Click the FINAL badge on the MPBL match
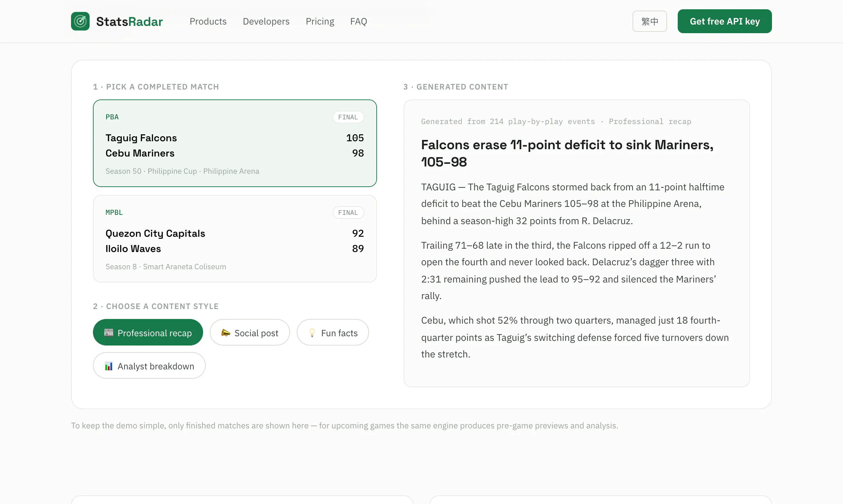The width and height of the screenshot is (843, 504). [348, 213]
